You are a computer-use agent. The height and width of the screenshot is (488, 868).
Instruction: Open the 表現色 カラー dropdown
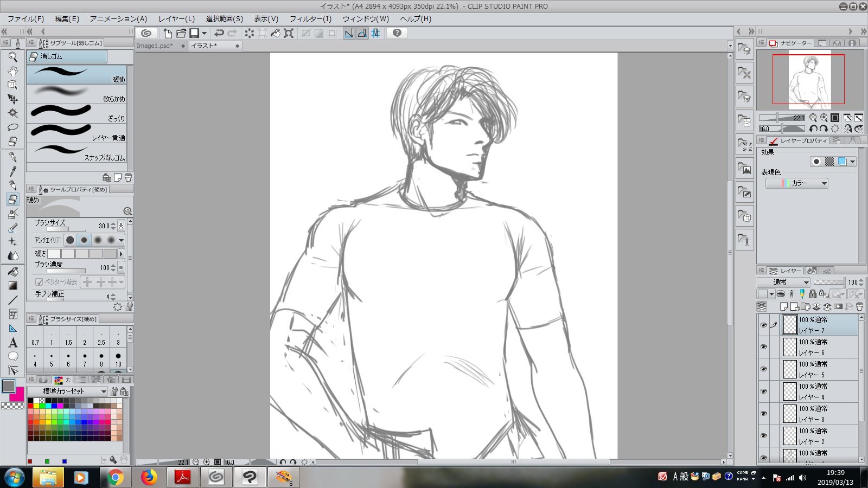click(796, 183)
